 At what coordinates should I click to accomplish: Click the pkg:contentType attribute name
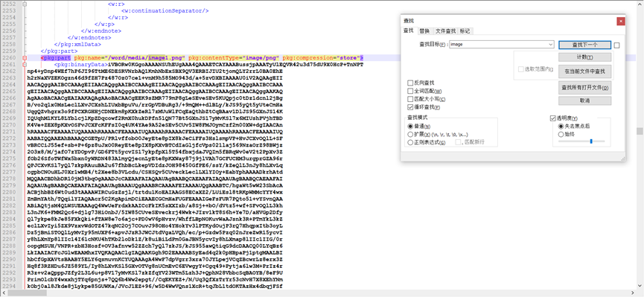(x=215, y=58)
